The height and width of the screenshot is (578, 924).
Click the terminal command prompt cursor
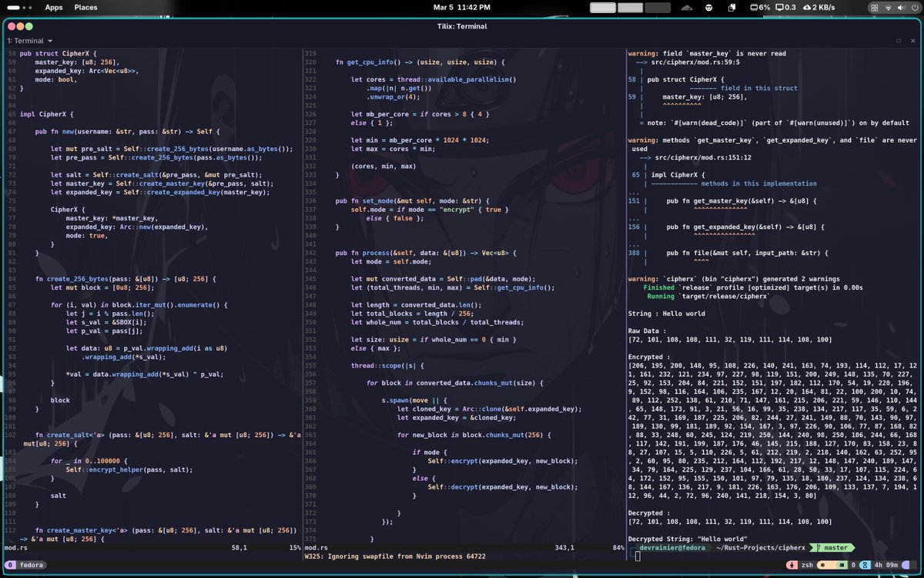(638, 556)
